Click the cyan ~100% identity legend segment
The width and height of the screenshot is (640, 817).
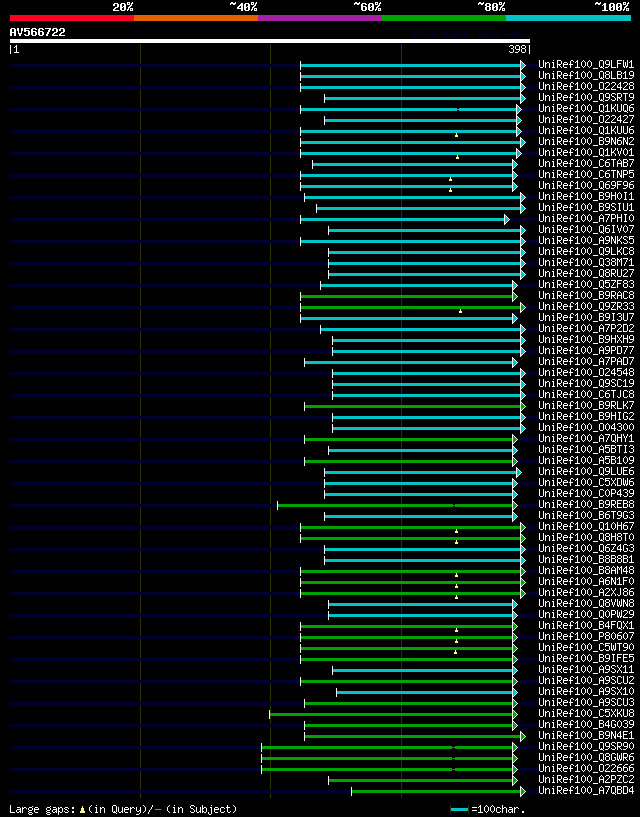[569, 18]
